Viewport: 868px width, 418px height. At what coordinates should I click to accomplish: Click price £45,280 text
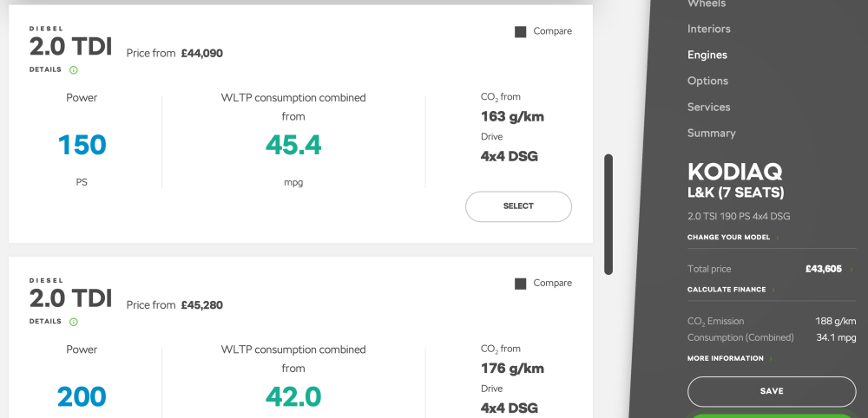coord(202,305)
